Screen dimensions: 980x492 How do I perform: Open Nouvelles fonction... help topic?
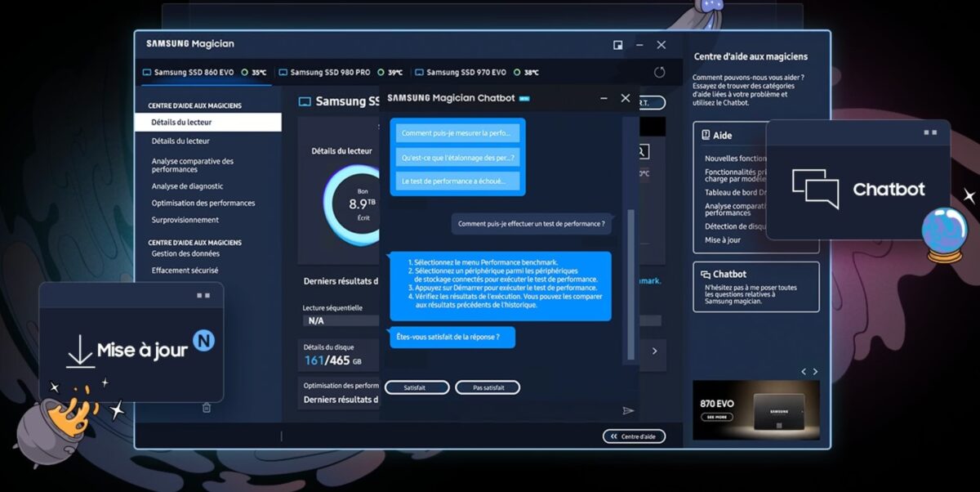click(736, 159)
